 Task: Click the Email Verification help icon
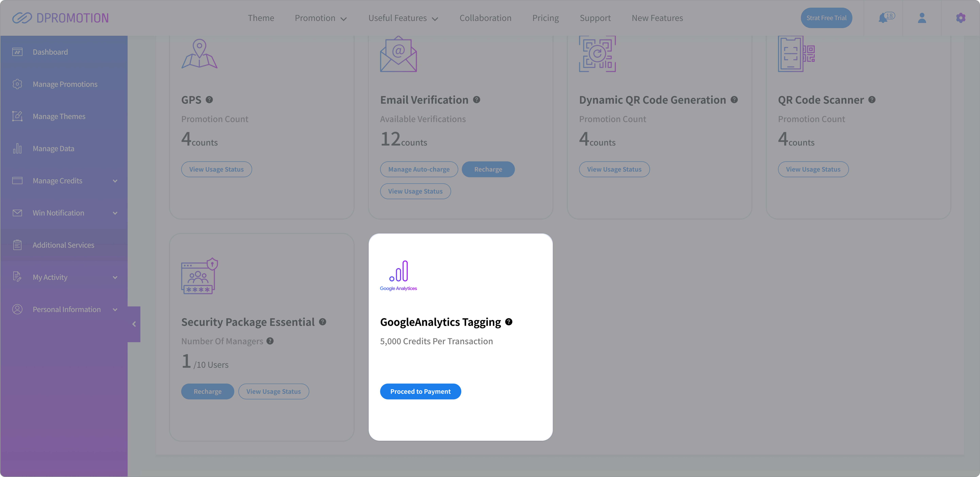coord(476,100)
